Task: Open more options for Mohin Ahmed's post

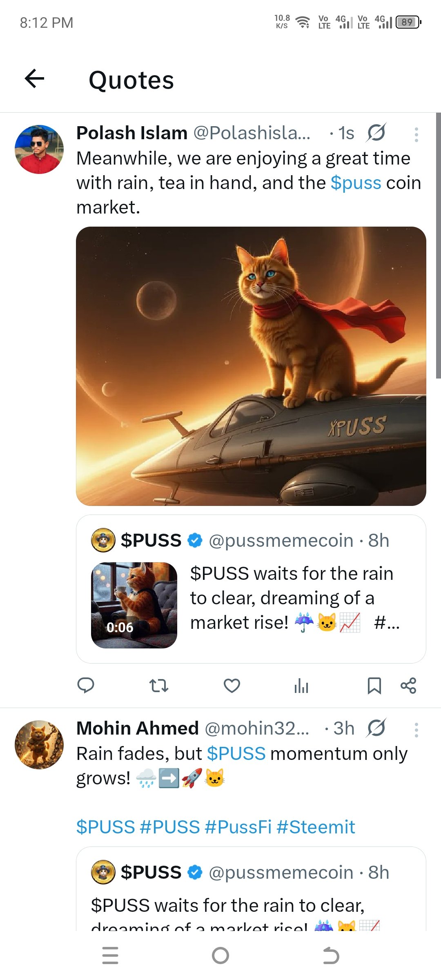Action: pyautogui.click(x=416, y=730)
